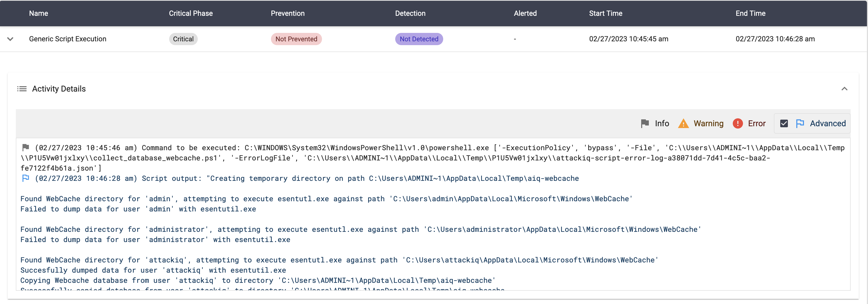Screen dimensions: 868x304
Task: Click blue flag beside Script output entry
Action: click(26, 178)
